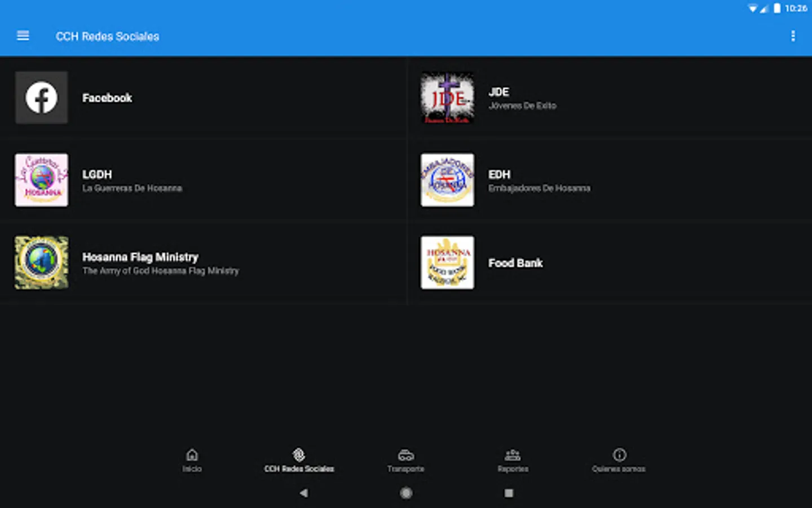Tap the Facebook icon
The height and width of the screenshot is (508, 812).
41,97
